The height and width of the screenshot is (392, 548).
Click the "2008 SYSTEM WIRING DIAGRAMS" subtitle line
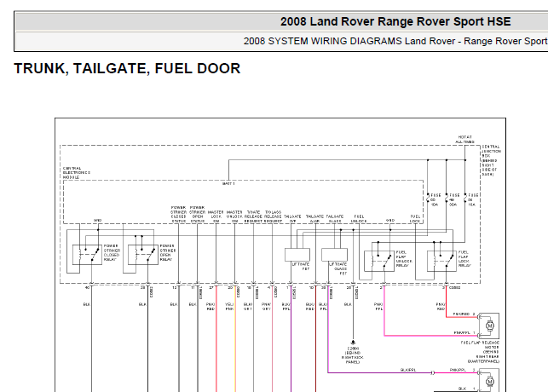point(395,41)
